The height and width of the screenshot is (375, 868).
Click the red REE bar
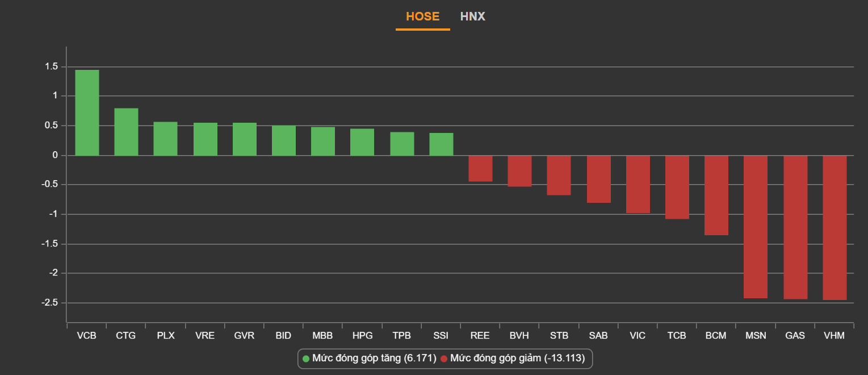click(x=480, y=168)
